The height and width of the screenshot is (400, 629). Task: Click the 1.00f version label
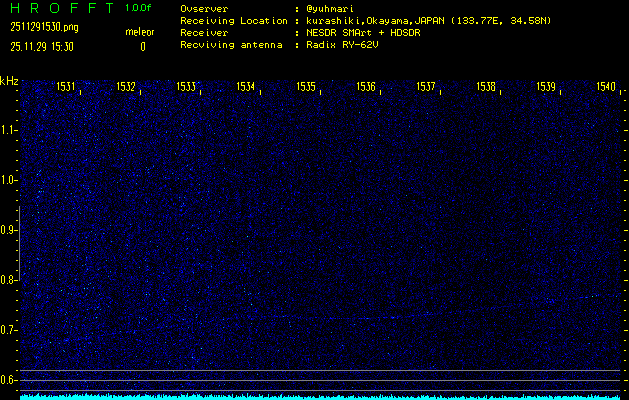[140, 8]
